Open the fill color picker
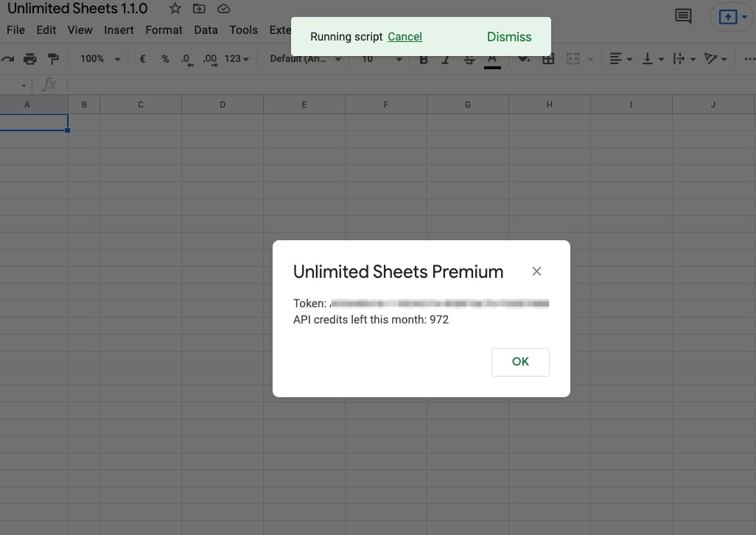Viewport: 756px width, 535px height. (524, 59)
